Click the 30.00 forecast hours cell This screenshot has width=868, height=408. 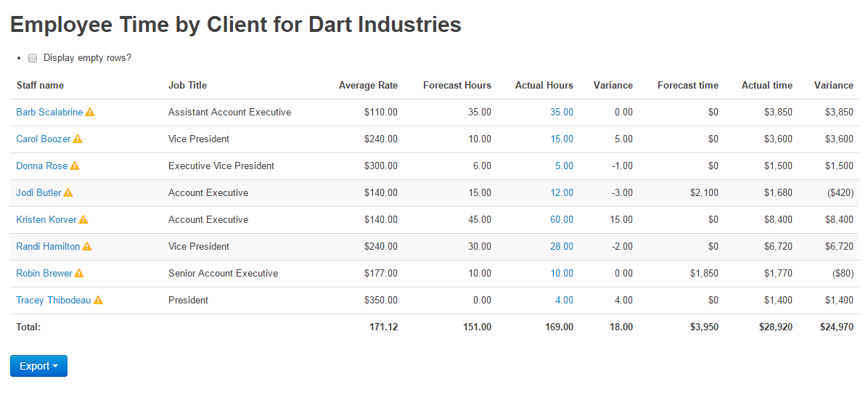480,246
